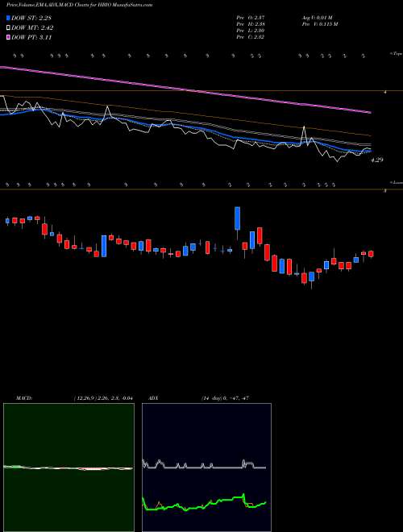The width and height of the screenshot is (403, 532).
Task: Click the 'Avg V: 0.01 M' volume label
Action: [316, 18]
